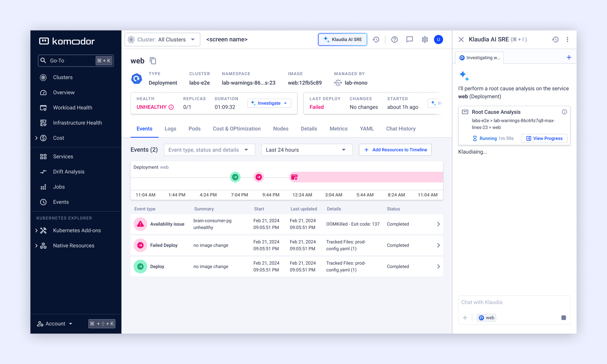Open the Account menu
607x364 pixels.
coord(55,324)
